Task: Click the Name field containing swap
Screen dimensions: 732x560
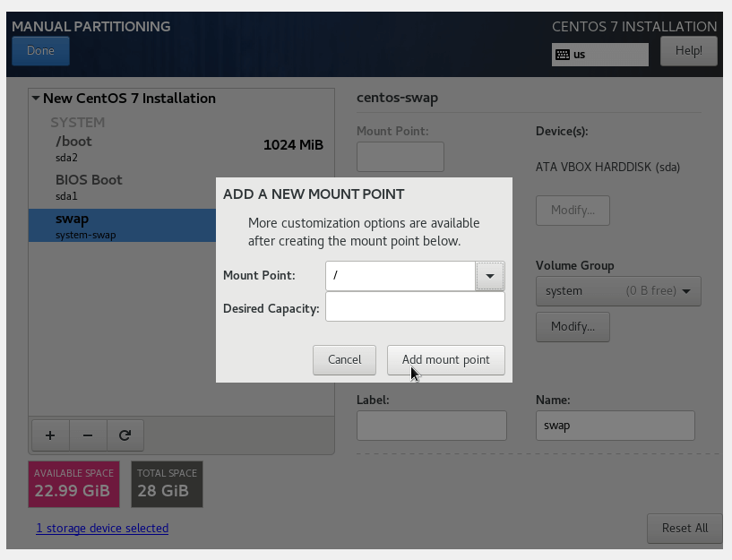Action: [x=616, y=426]
